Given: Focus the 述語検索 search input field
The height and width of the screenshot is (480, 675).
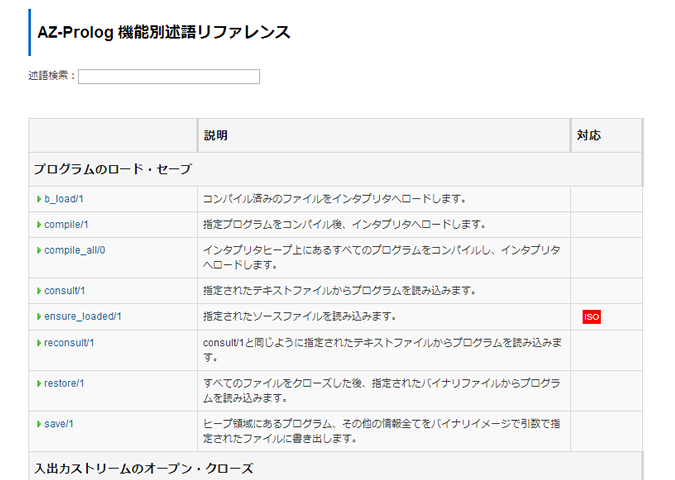Looking at the screenshot, I should coord(169,77).
